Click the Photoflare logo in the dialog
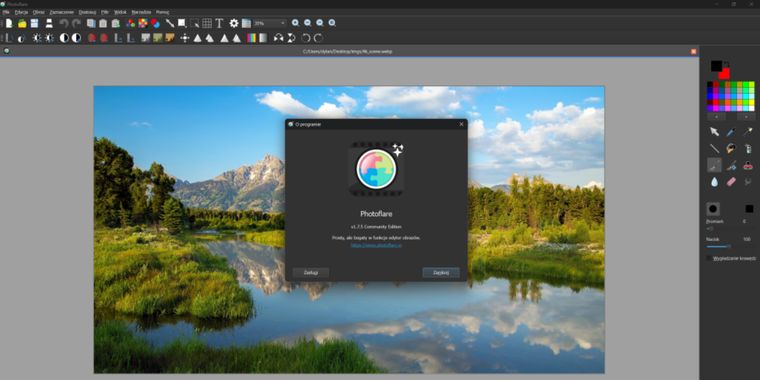Viewport: 760px width, 380px height. [x=377, y=169]
